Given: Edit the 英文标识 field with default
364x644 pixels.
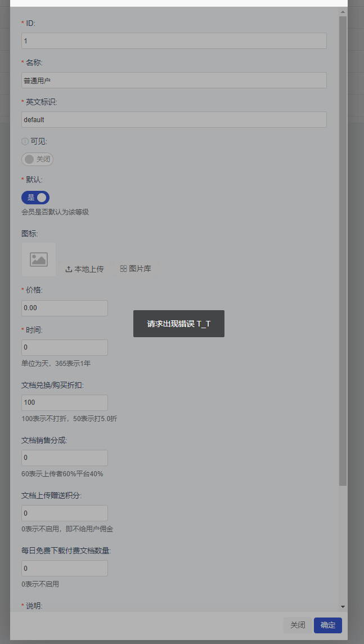Looking at the screenshot, I should tap(174, 120).
